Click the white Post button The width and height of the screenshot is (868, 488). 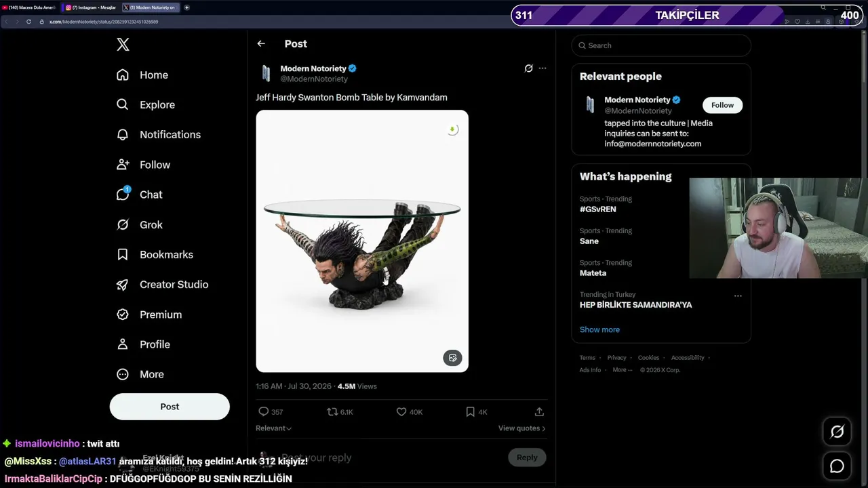(x=170, y=407)
